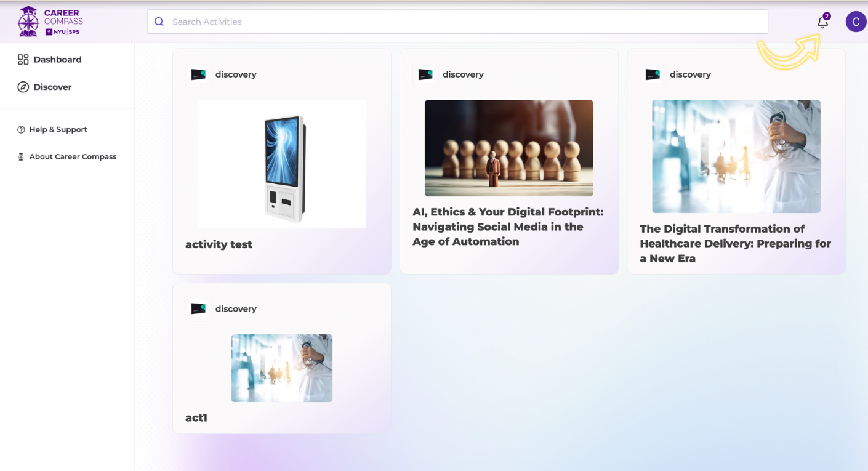
Task: Click the About Career Compass icon
Action: 21,156
